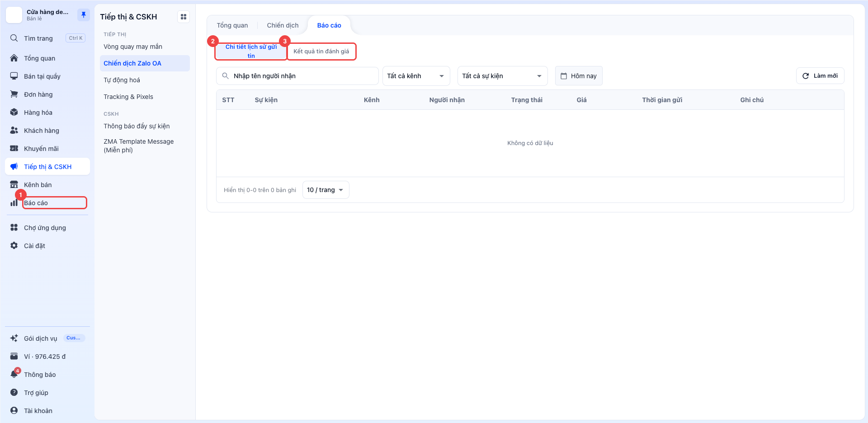This screenshot has height=423, width=868.
Task: Open Thông báo đẩy sự kiện
Action: pos(137,126)
